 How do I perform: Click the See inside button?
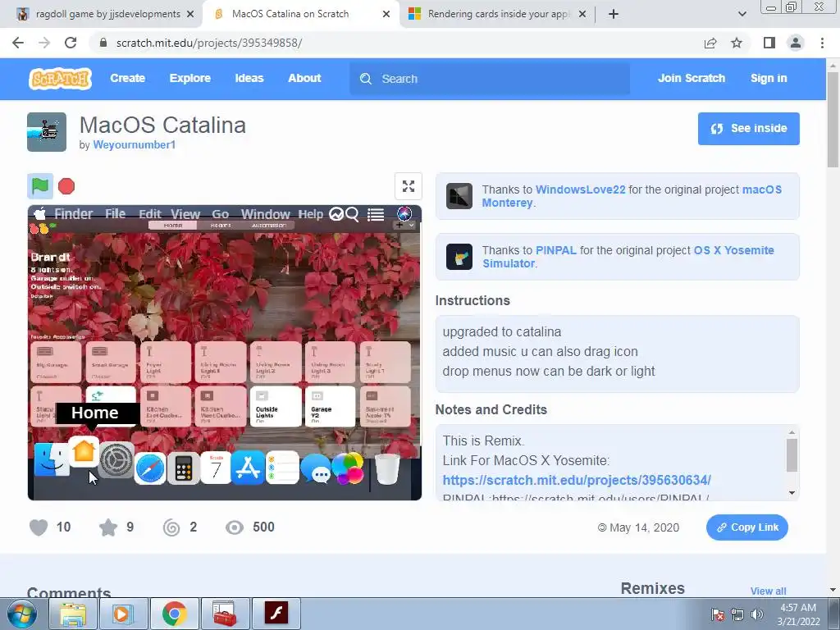pyautogui.click(x=748, y=129)
